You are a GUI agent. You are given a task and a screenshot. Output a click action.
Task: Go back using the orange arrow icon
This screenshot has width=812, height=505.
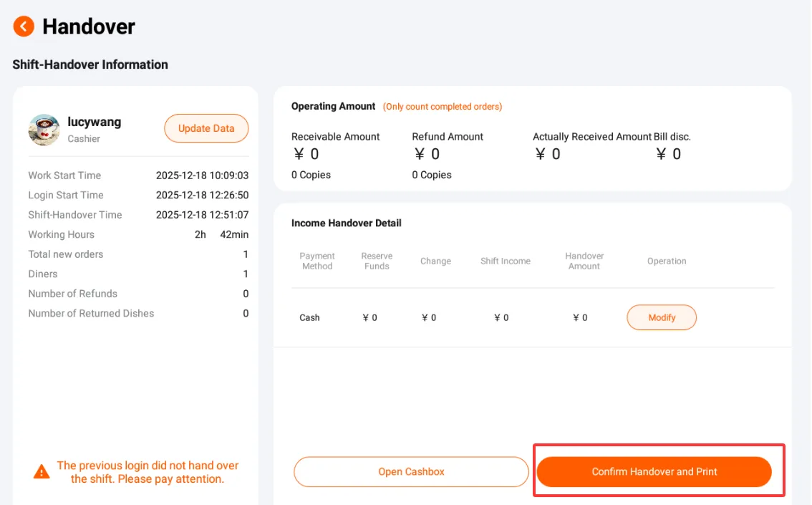(x=24, y=27)
